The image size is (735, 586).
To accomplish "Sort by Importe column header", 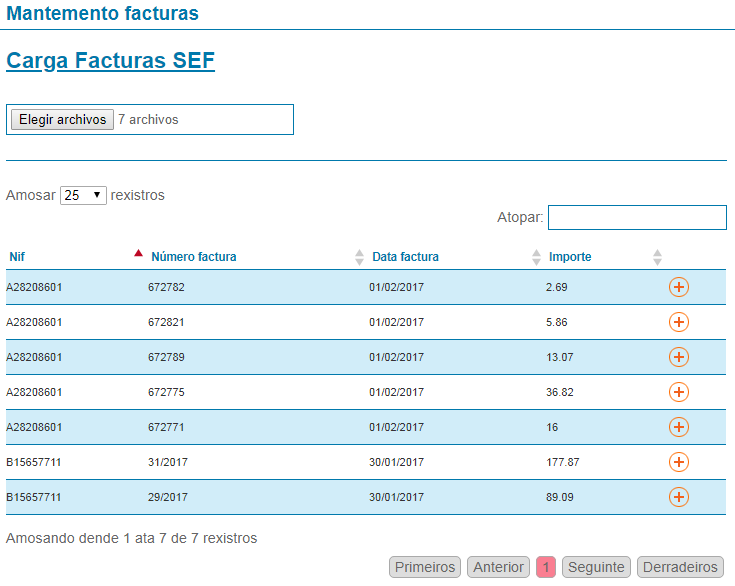I will click(x=570, y=257).
